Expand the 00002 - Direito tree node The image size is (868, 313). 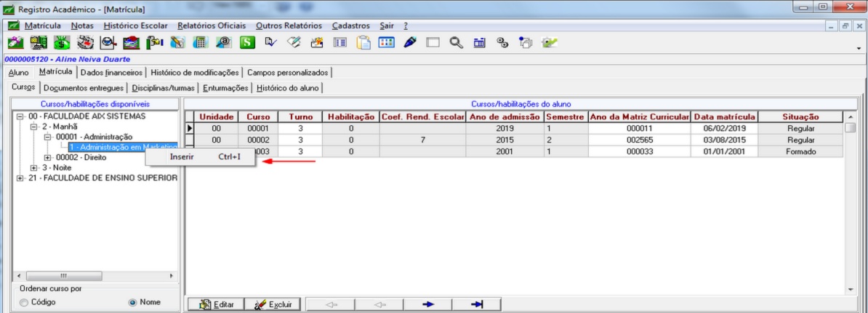pyautogui.click(x=48, y=158)
